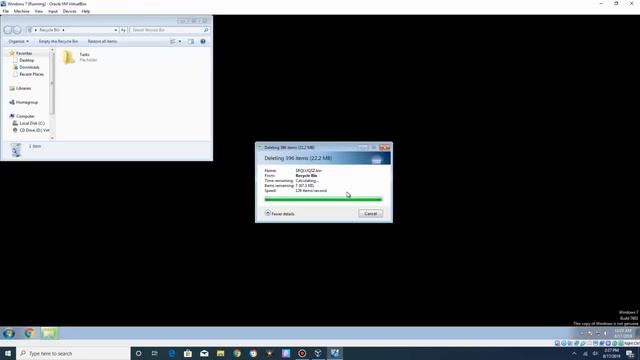Viewport: 640px width, 360px height.
Task: Click the deleting progress bar
Action: pyautogui.click(x=323, y=199)
